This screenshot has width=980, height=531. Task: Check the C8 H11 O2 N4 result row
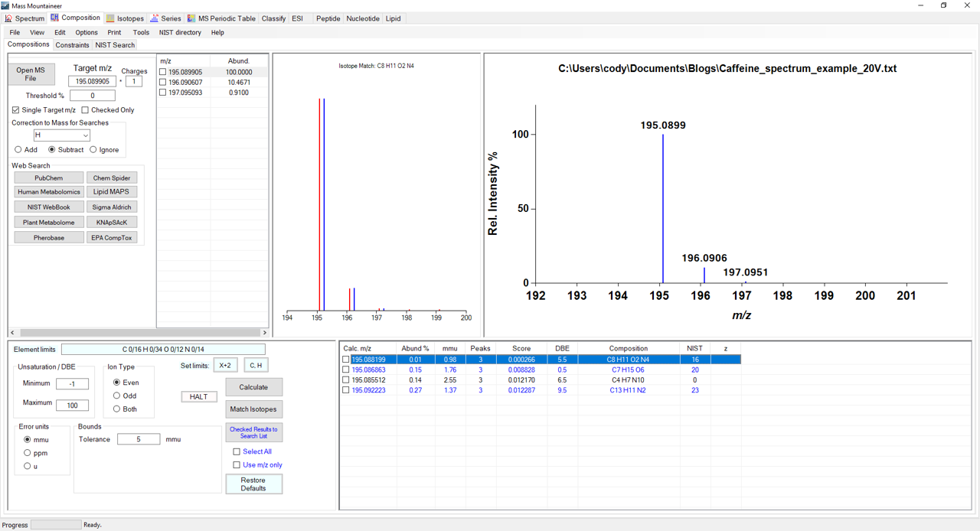346,360
